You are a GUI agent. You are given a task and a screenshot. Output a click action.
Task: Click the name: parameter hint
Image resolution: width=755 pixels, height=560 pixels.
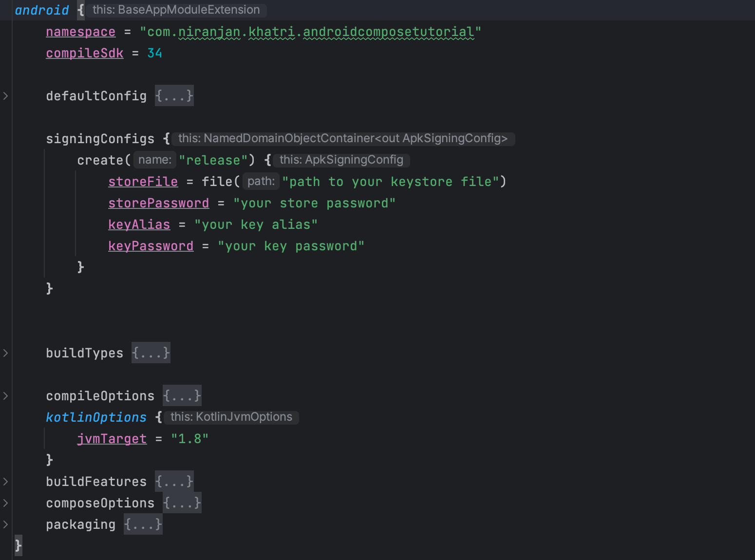155,160
